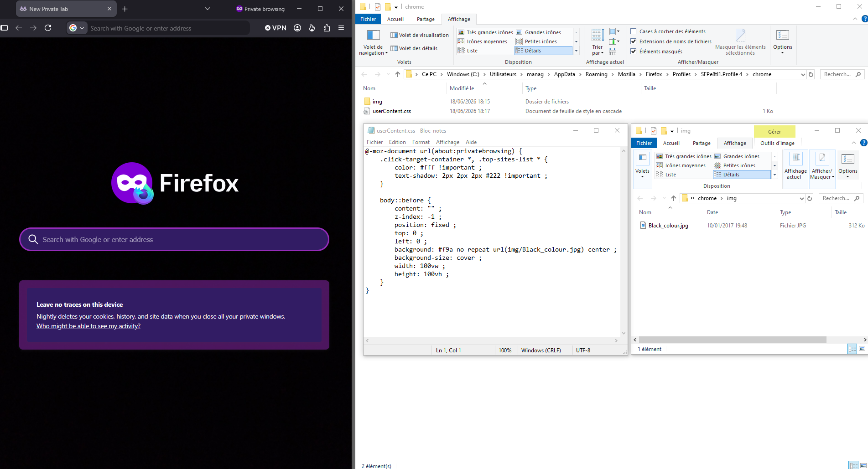Click Private browsing indicator in Firefox title bar
The width and height of the screenshot is (868, 469).
click(260, 9)
